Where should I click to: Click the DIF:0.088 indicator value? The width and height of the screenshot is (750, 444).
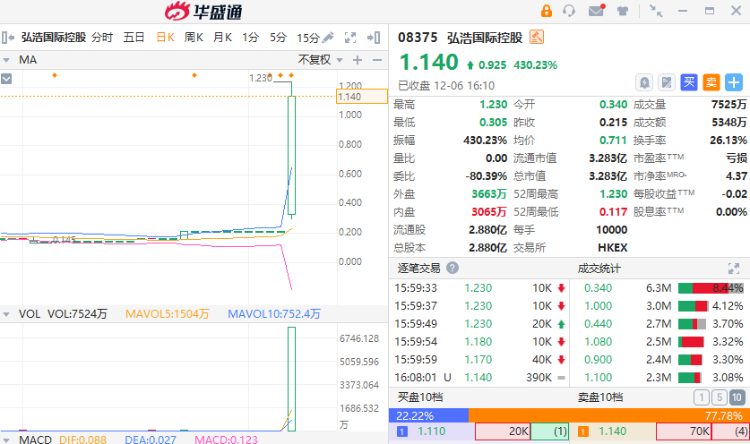click(x=83, y=440)
